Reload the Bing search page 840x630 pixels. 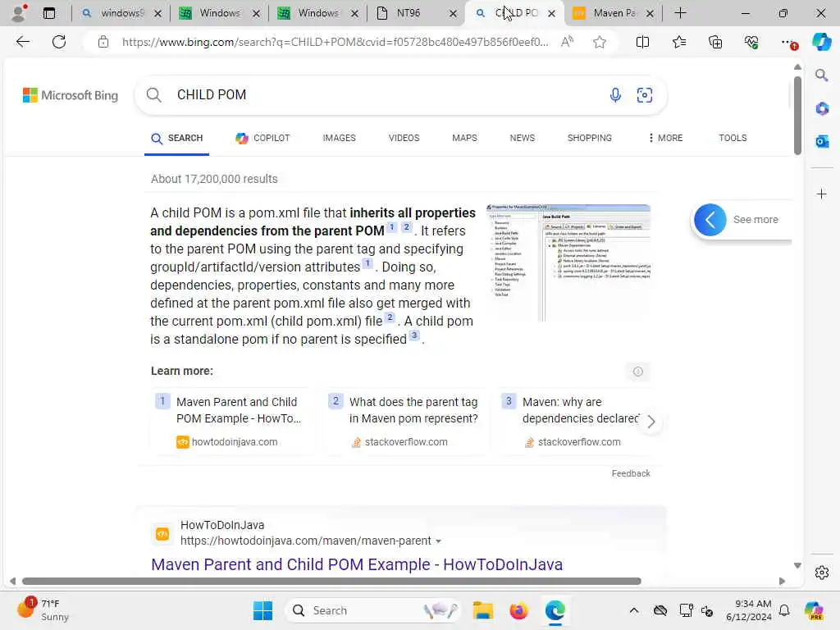tap(59, 42)
